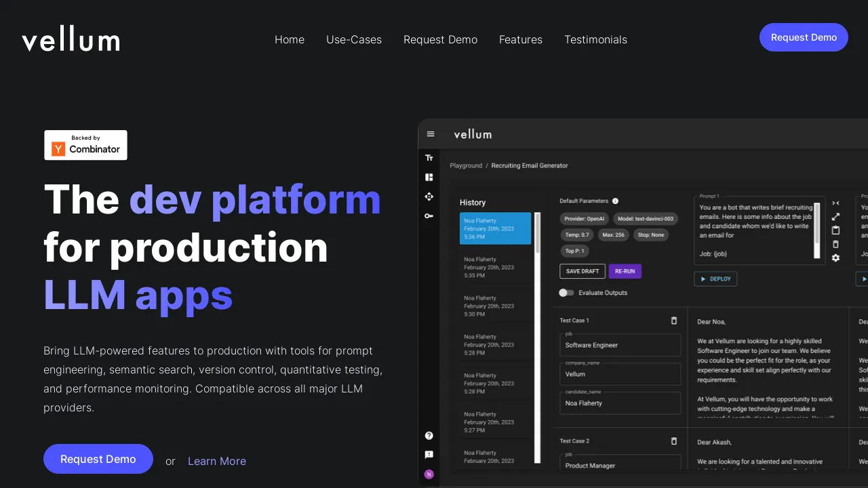Open Prompt 1 settings gear icon
868x488 pixels.
(x=835, y=258)
